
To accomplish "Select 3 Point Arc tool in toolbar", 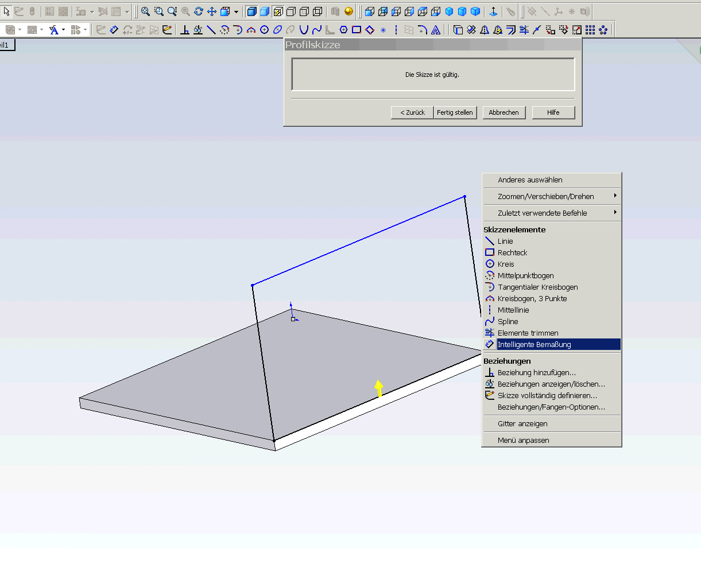I will 251,29.
